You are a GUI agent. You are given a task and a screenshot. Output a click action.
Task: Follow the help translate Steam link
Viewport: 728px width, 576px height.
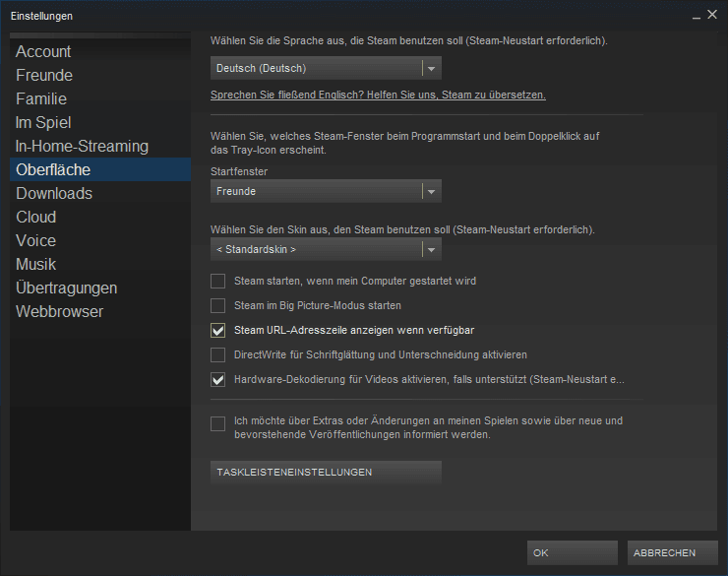378,95
